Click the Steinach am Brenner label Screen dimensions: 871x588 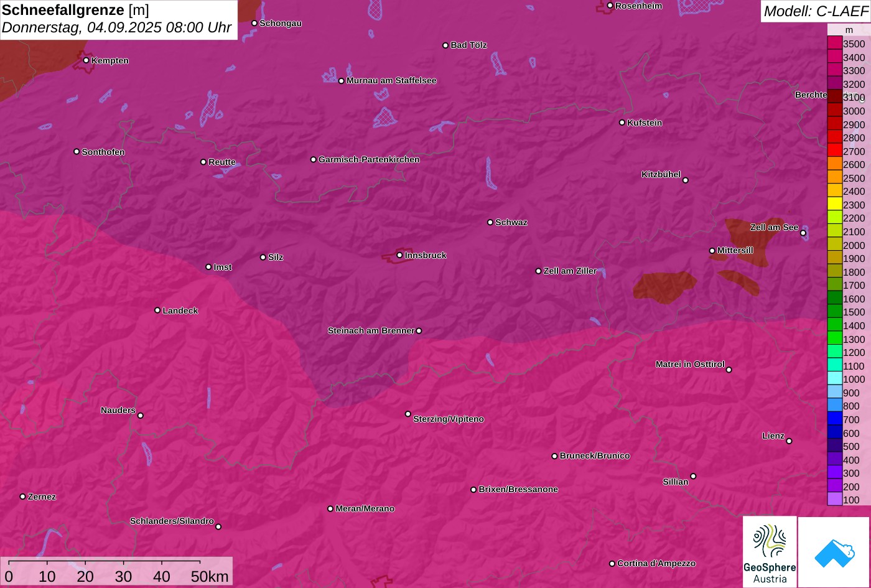point(371,330)
